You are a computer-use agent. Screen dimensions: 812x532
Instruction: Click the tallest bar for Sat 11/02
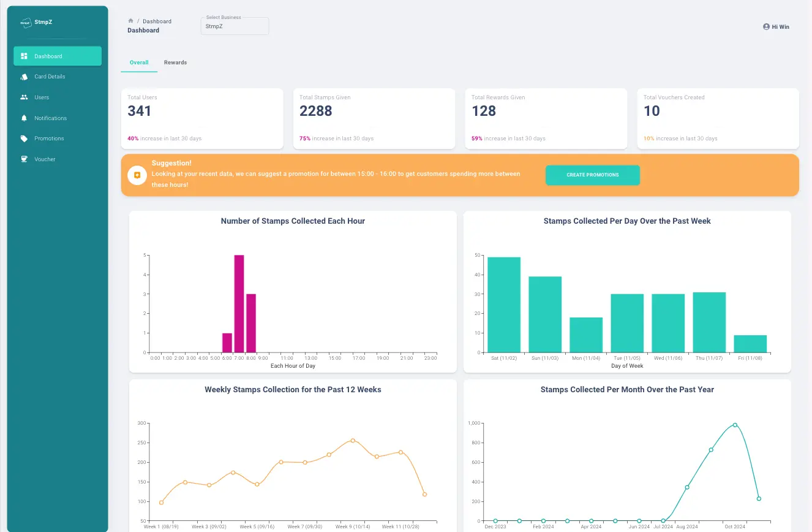pos(503,303)
